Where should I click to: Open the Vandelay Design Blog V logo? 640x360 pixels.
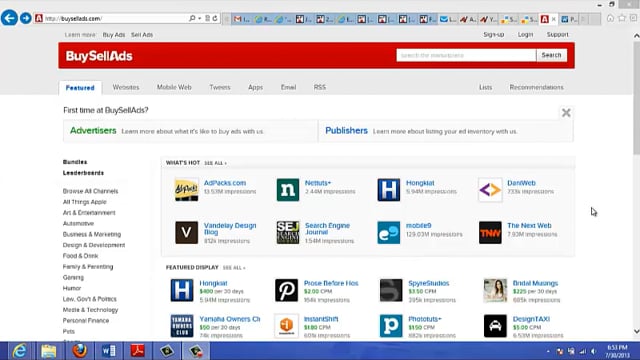click(x=187, y=232)
